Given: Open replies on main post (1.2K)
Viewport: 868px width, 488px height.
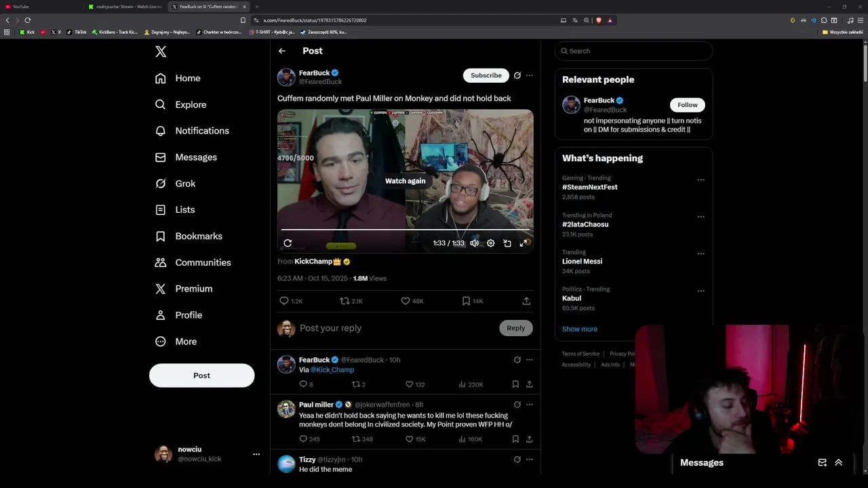Looking at the screenshot, I should coord(291,301).
